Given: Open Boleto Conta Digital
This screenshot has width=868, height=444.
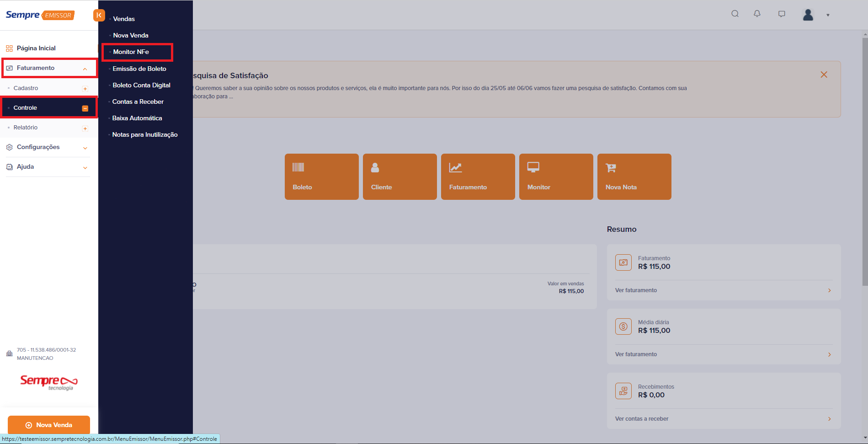Looking at the screenshot, I should [x=142, y=85].
